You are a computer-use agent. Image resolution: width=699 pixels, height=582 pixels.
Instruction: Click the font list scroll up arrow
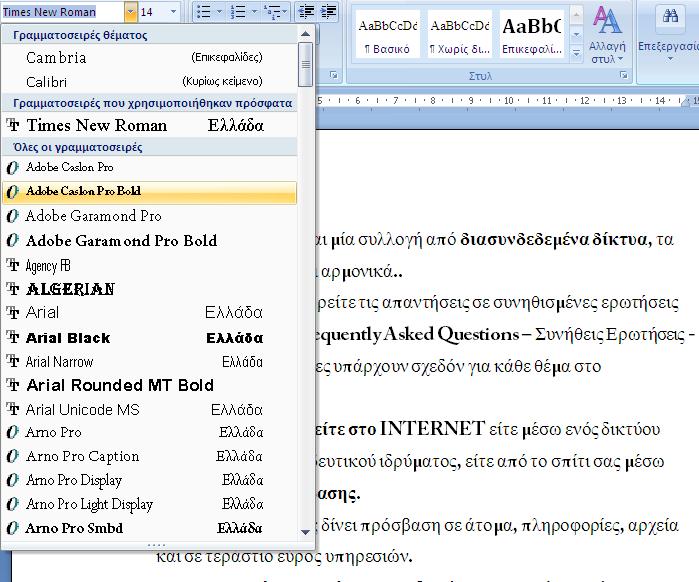305,34
